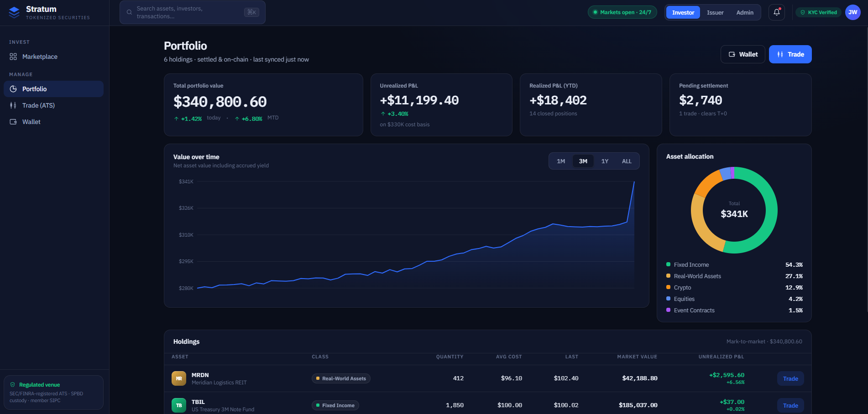Click the TBIL asset logo
Image resolution: width=868 pixels, height=414 pixels.
[179, 405]
